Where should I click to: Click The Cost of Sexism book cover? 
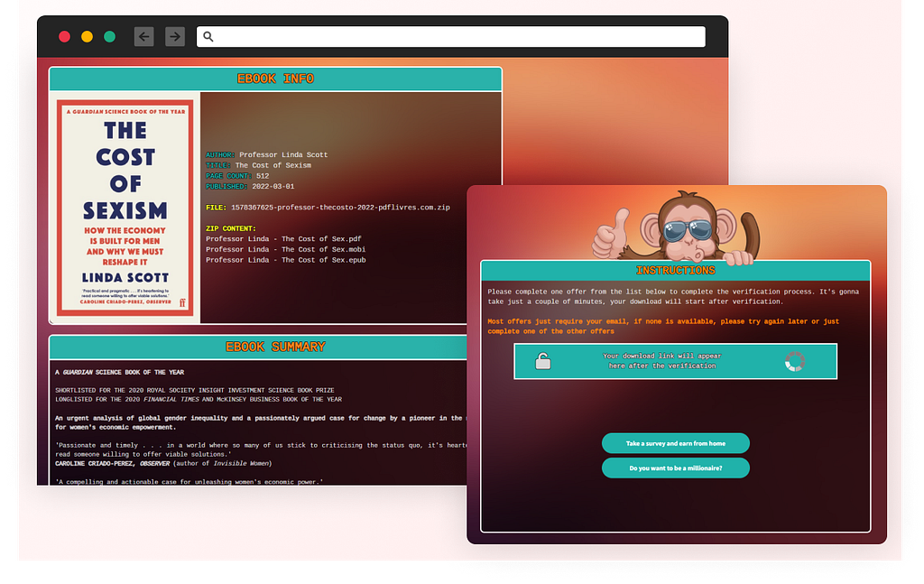(125, 208)
